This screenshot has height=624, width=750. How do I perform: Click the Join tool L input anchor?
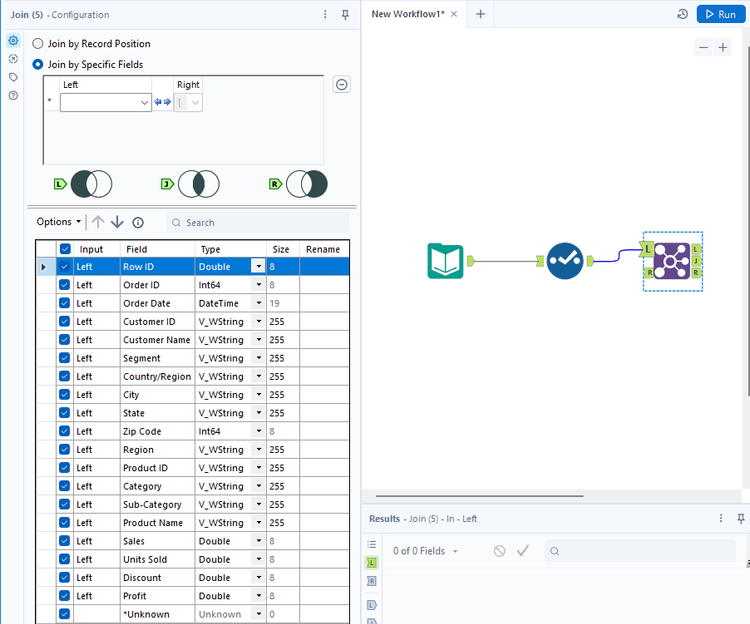pyautogui.click(x=647, y=249)
